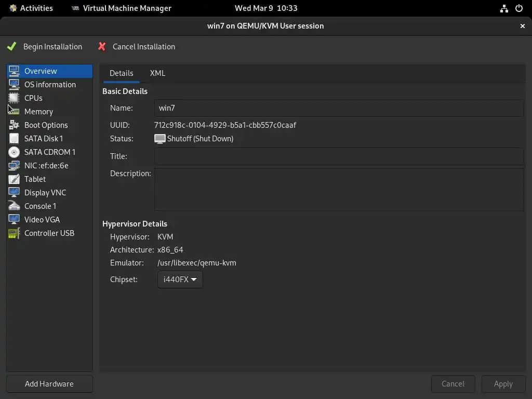
Task: Select the SATA Disk 1 drive icon
Action: click(x=14, y=139)
